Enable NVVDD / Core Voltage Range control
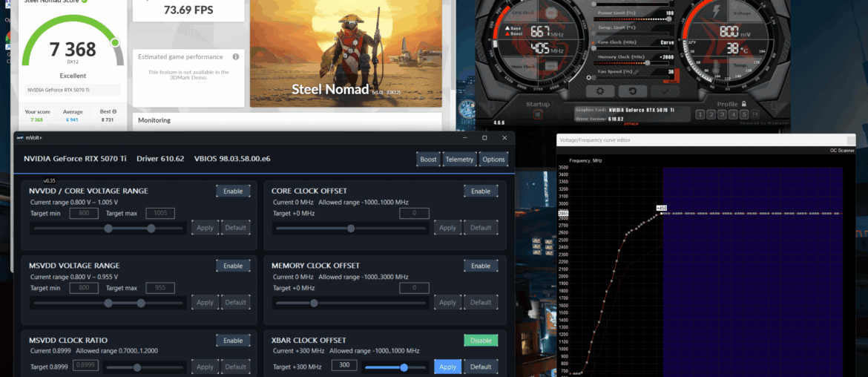 tap(233, 191)
